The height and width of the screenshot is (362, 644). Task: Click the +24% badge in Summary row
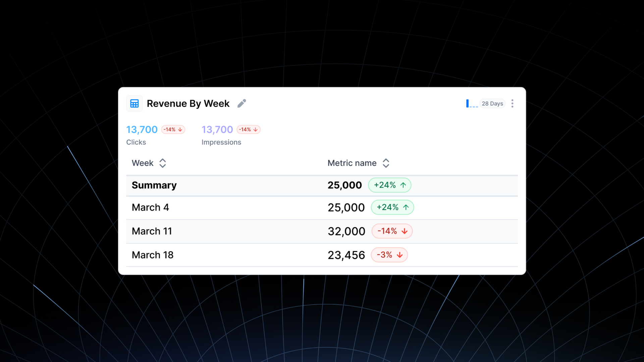tap(390, 185)
